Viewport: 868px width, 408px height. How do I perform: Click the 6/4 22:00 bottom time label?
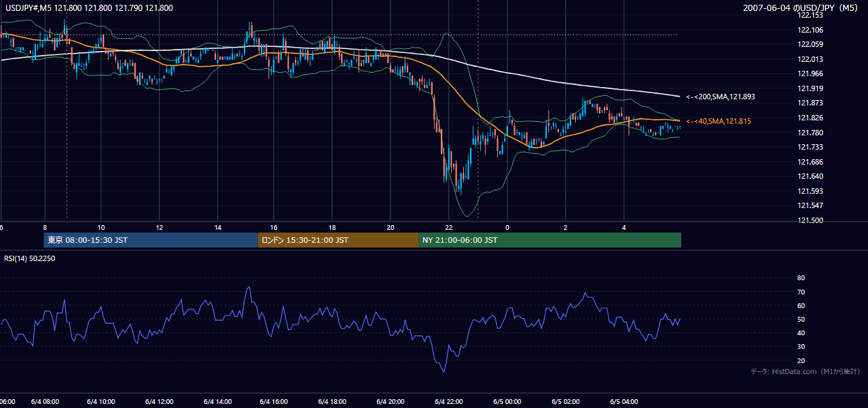coord(448,401)
